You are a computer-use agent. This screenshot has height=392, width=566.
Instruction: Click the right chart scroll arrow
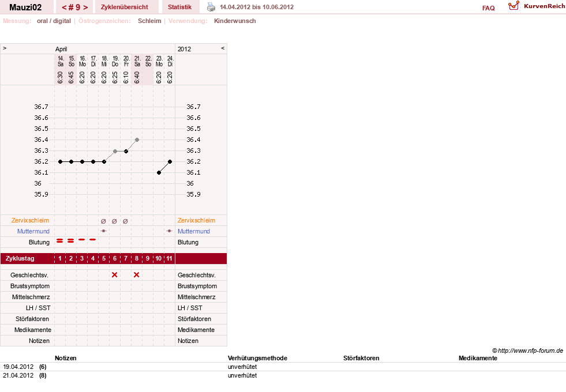point(223,48)
